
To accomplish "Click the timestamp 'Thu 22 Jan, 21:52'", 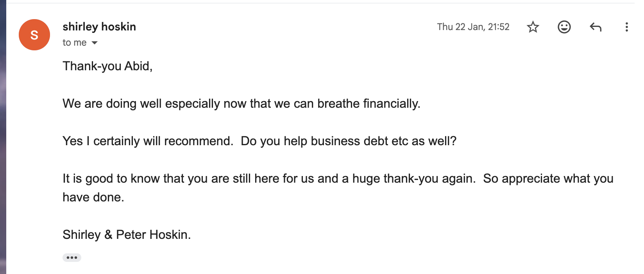I will point(473,27).
